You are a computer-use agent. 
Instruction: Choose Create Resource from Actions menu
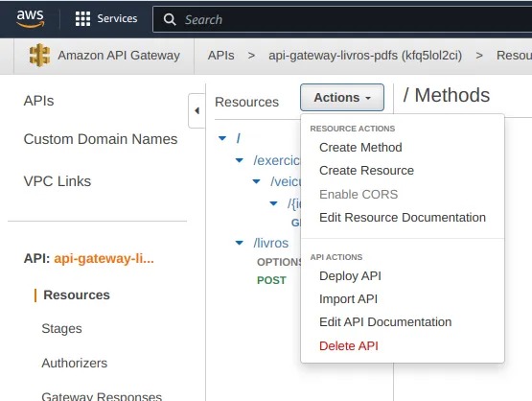click(x=367, y=171)
